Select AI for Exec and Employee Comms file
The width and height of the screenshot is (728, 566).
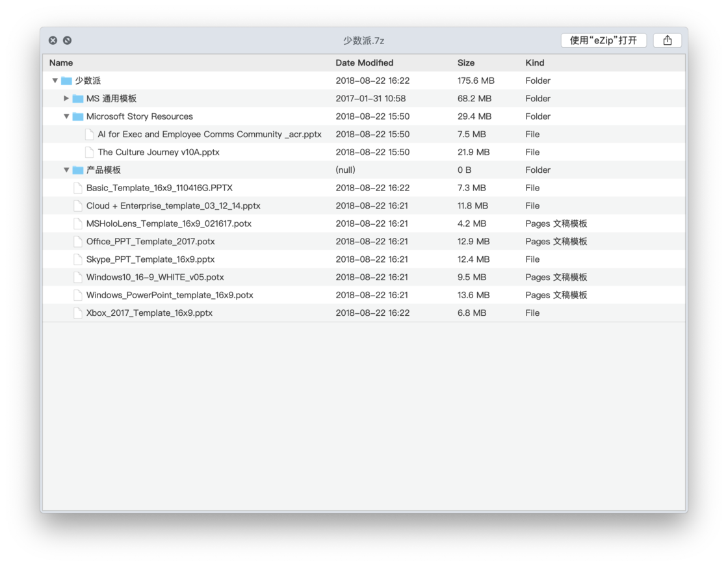209,134
